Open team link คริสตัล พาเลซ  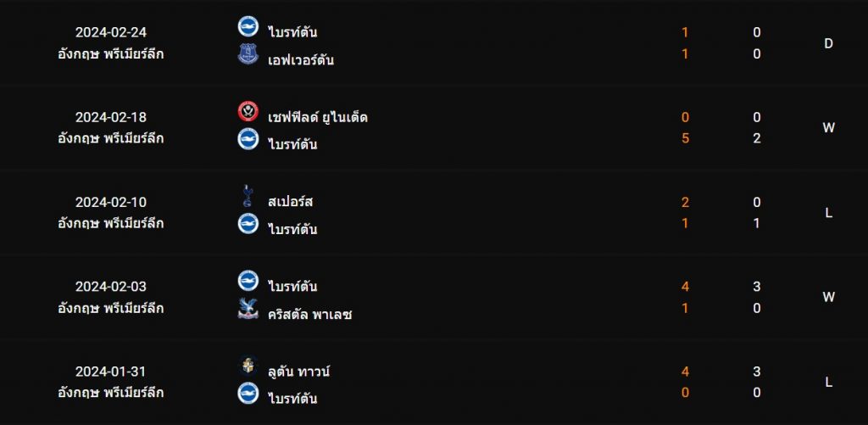[309, 315]
